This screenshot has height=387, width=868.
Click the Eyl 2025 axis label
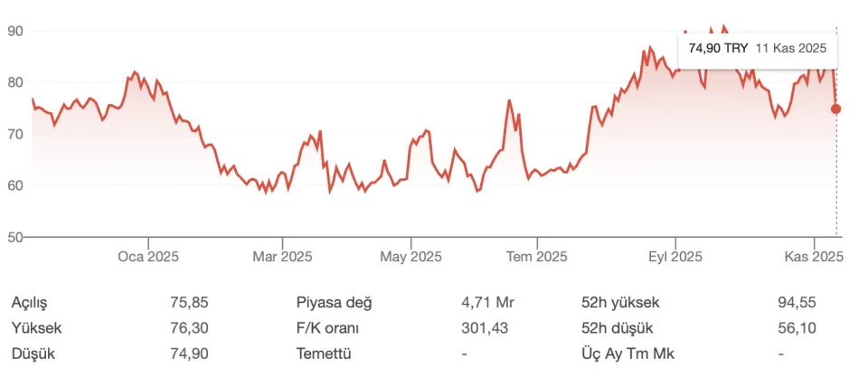tap(675, 257)
